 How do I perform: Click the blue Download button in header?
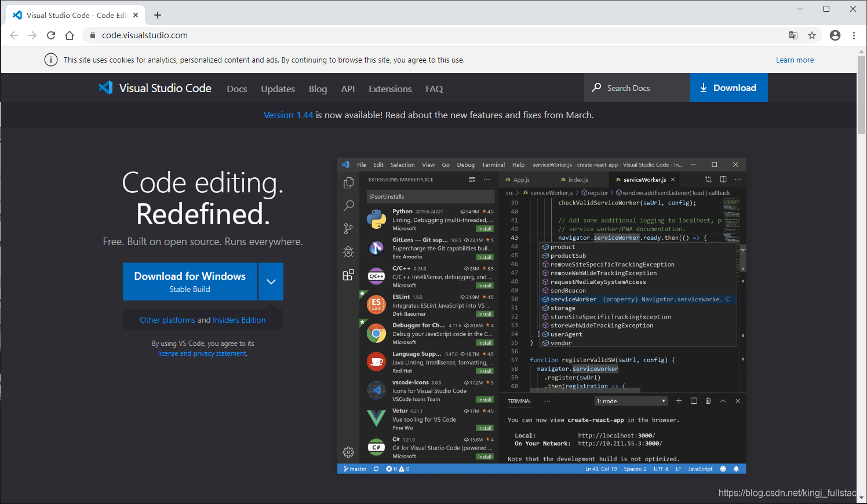729,87
